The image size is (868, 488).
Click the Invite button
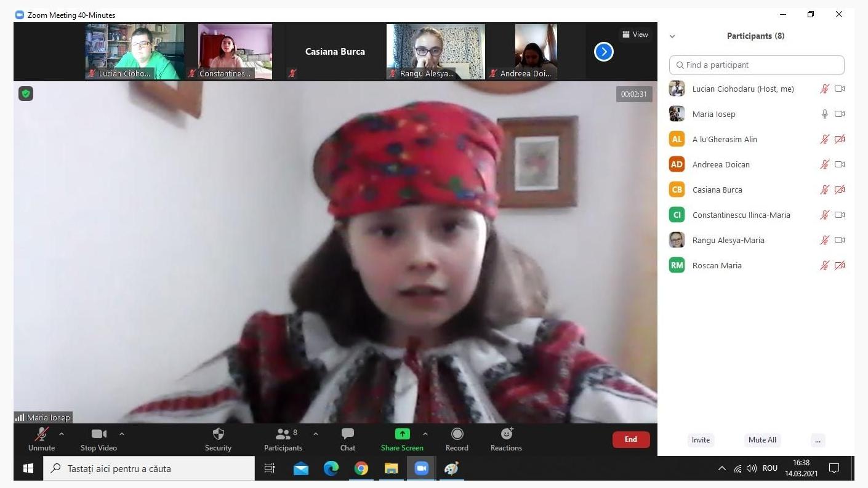pos(701,440)
